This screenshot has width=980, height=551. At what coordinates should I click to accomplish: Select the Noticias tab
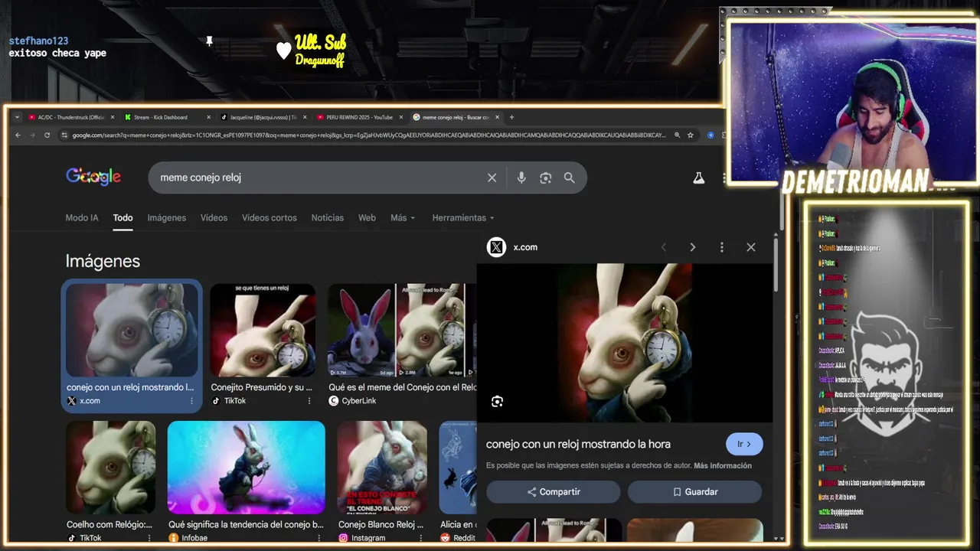[x=328, y=217]
